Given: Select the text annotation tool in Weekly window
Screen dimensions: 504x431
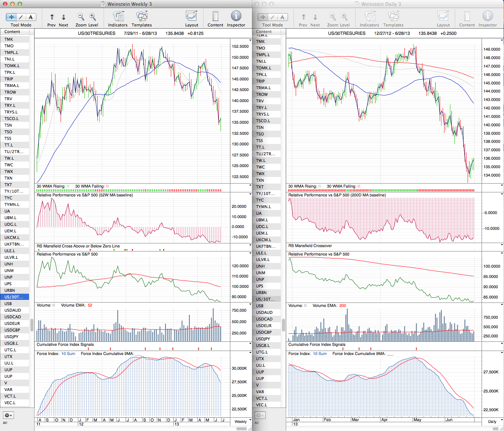Looking at the screenshot, I should [x=30, y=17].
